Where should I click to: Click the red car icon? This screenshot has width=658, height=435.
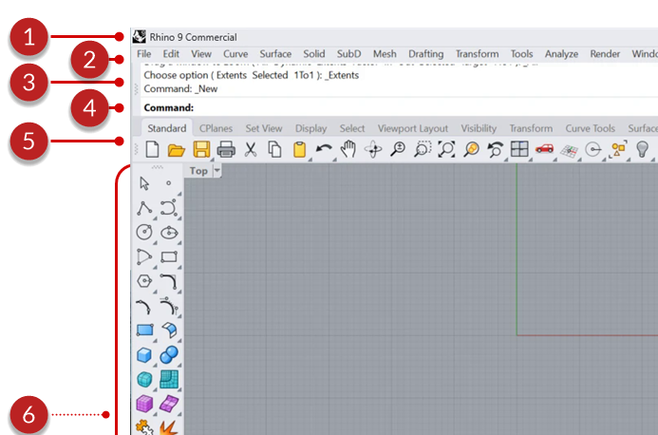coord(544,148)
